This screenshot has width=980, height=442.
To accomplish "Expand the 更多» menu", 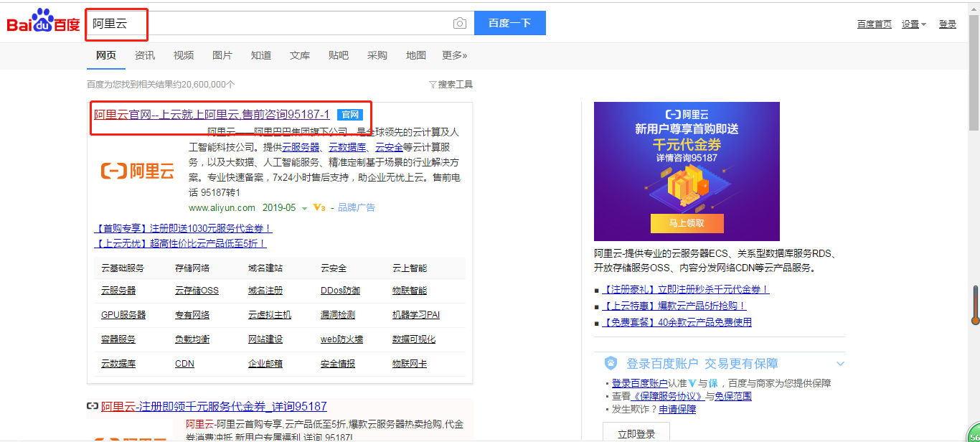I will tap(455, 55).
